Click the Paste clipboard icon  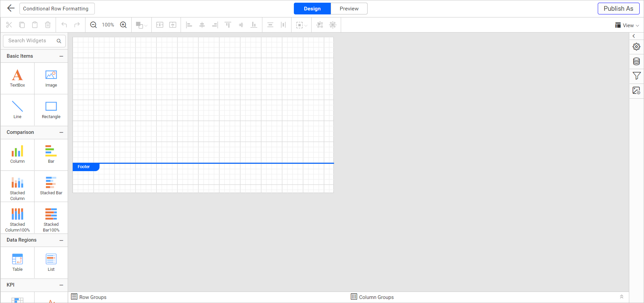pos(35,25)
